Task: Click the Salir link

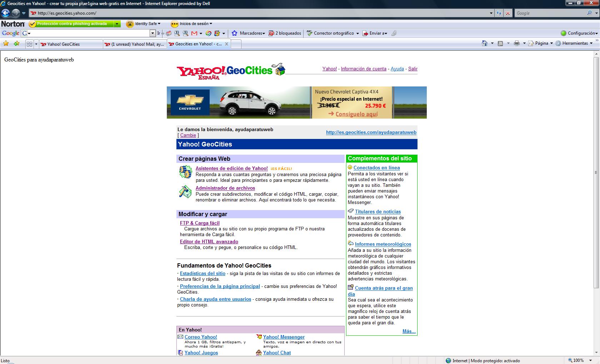Action: click(x=413, y=69)
